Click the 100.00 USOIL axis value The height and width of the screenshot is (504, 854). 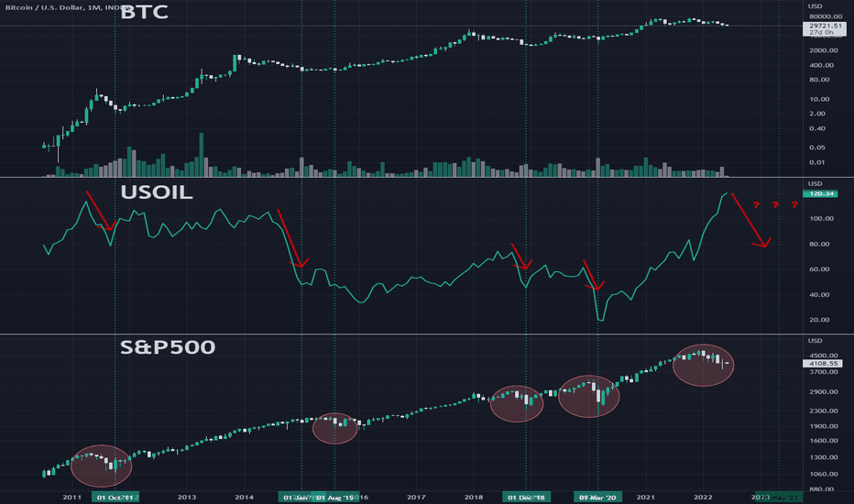(822, 218)
